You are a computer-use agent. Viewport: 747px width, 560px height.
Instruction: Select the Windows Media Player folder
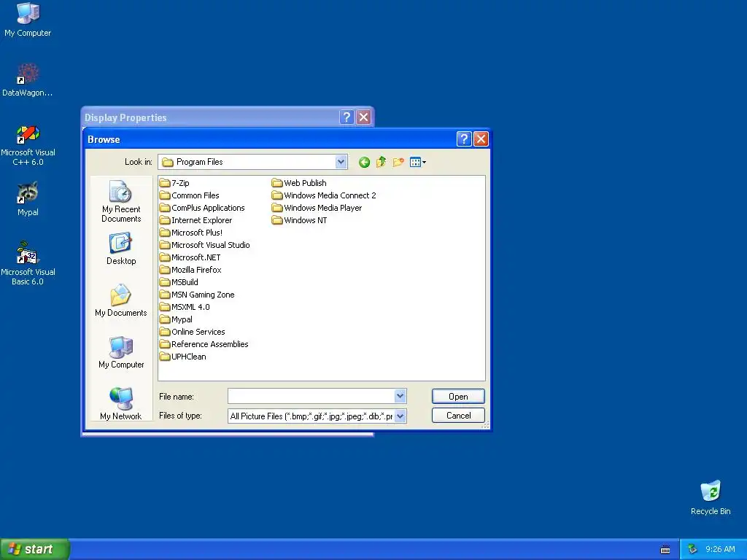pos(317,208)
